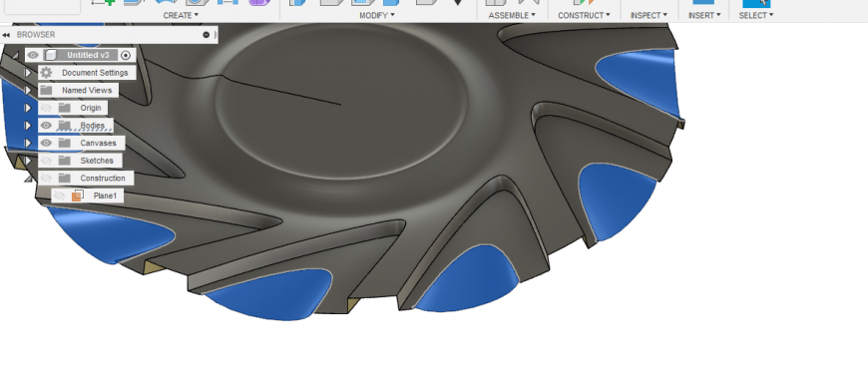
Task: Open the INSERT dropdown menu
Action: pos(704,16)
